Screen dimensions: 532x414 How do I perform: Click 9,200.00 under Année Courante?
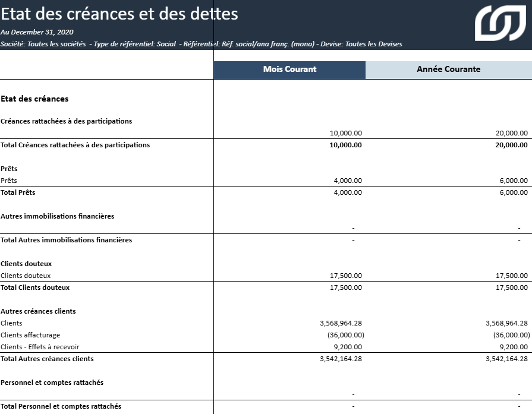[514, 347]
